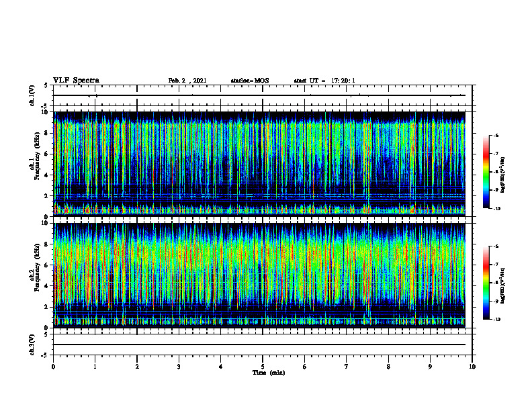Click the "0" tick label on the time axis

53,367
